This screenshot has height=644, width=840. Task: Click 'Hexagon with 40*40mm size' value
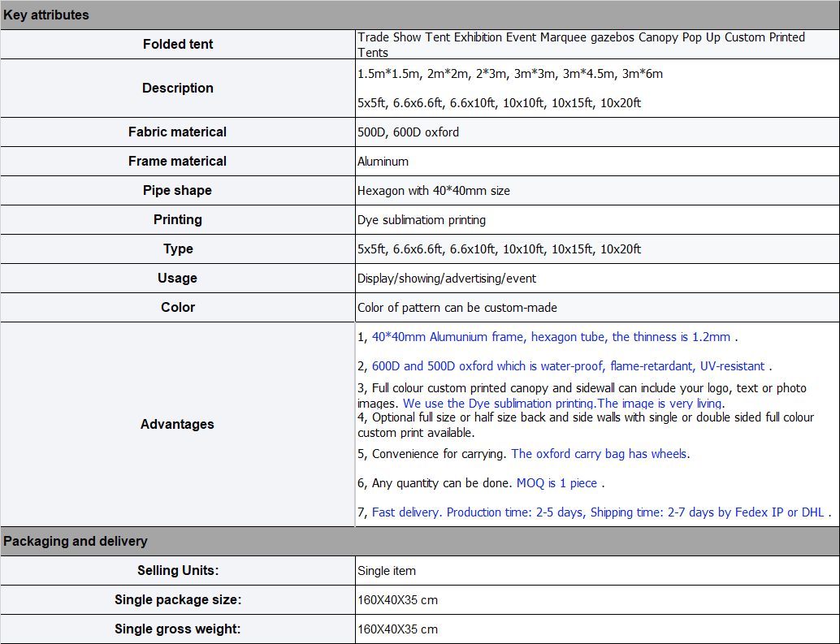click(x=433, y=191)
